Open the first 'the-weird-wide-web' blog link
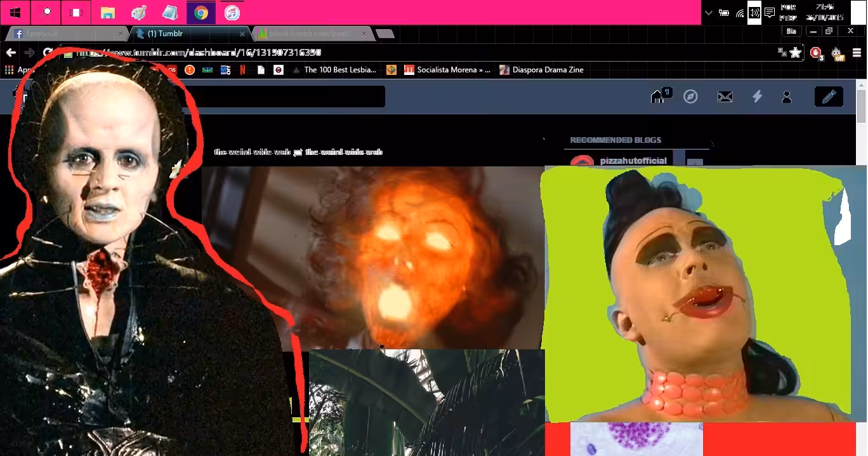868x456 pixels. coord(252,152)
